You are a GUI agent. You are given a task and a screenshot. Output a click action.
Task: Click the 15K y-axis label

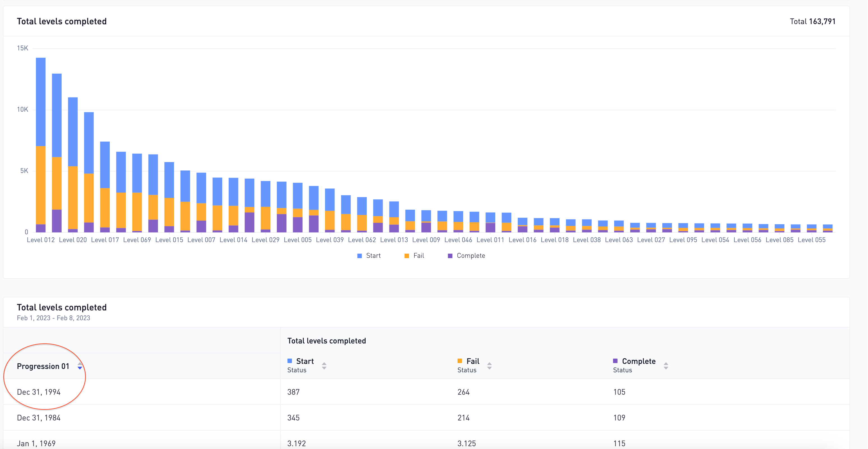23,48
